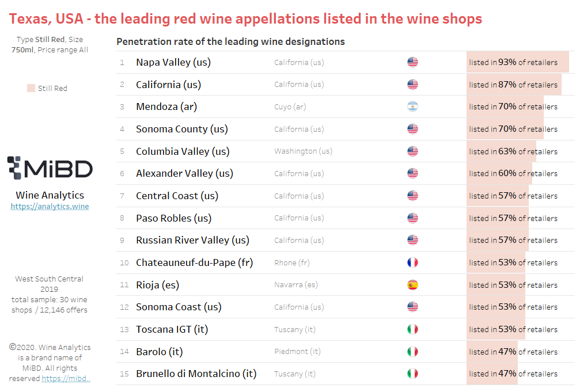Click the Italian flag for Brunello di Montalcino

pyautogui.click(x=412, y=374)
